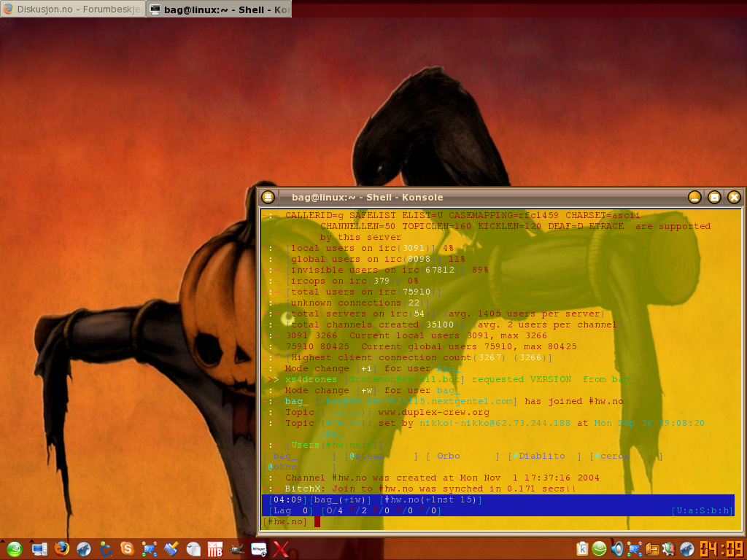Maximize the Konsole window
The width and height of the screenshot is (747, 560).
[714, 197]
